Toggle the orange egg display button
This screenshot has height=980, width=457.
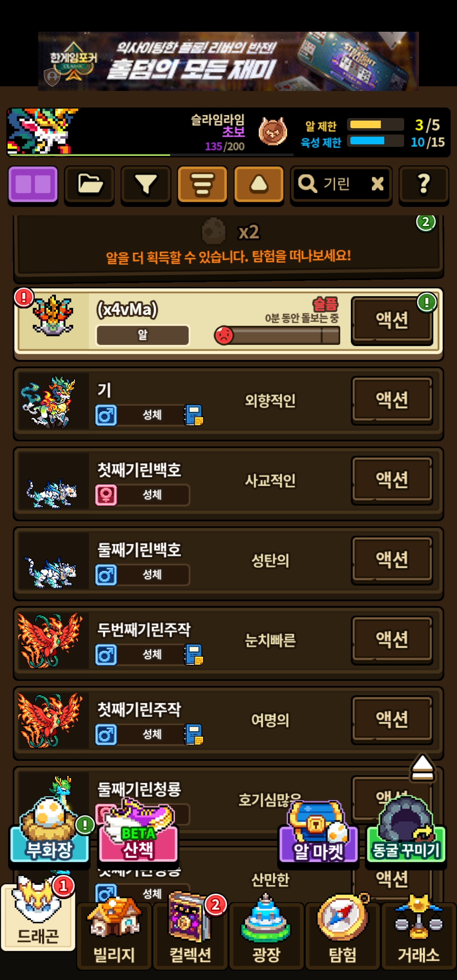259,184
